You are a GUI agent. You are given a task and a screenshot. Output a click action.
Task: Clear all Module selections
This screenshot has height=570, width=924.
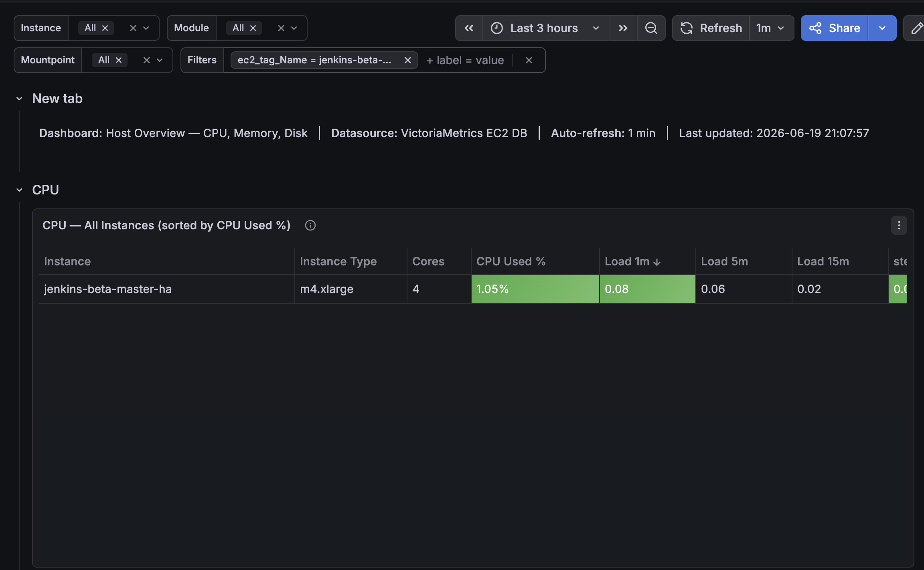281,28
